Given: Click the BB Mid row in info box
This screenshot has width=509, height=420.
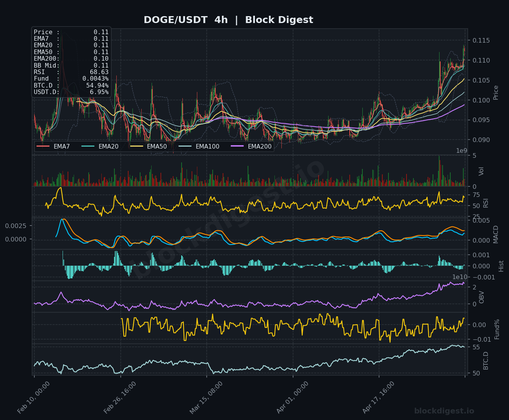Looking at the screenshot, I should [71, 66].
